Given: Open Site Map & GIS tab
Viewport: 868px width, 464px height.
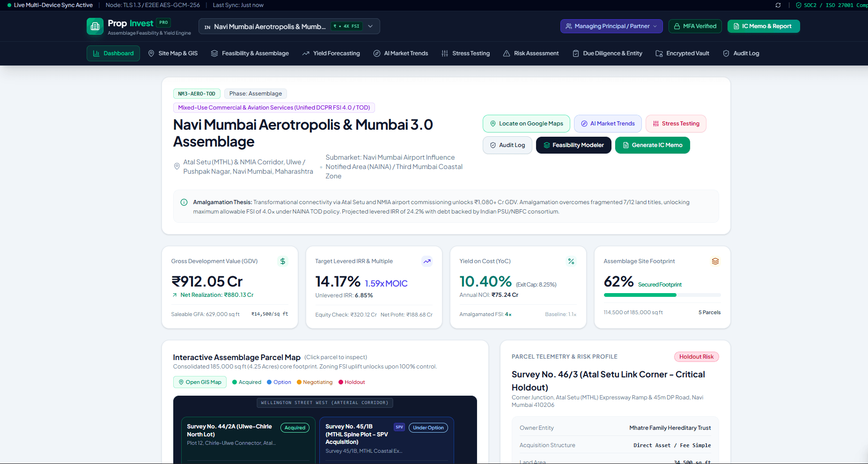Looking at the screenshot, I should (x=173, y=53).
